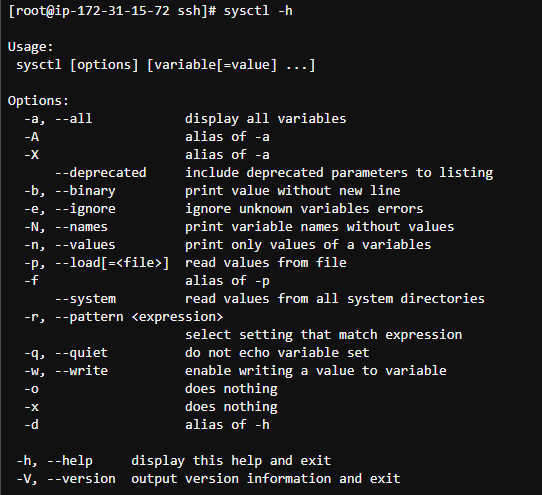Click the '-b, --binary' option
The image size is (542, 495).
pos(69,190)
